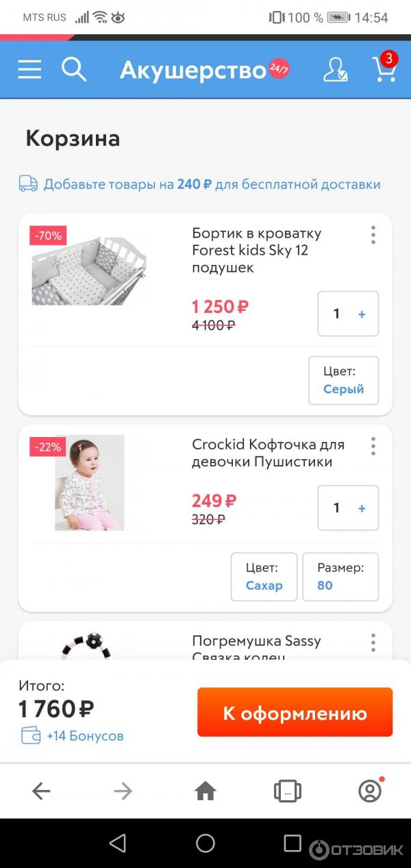The image size is (411, 868).
Task: Open the hamburger menu
Action: point(29,69)
